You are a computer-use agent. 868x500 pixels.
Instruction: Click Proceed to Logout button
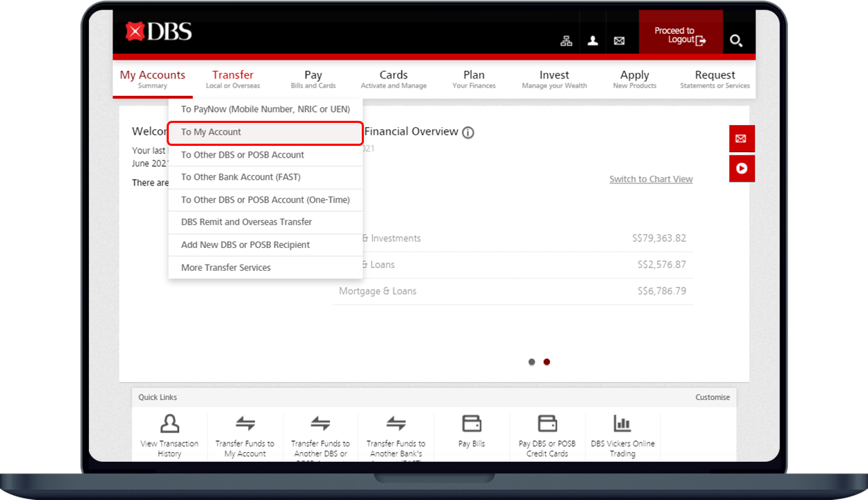click(680, 35)
